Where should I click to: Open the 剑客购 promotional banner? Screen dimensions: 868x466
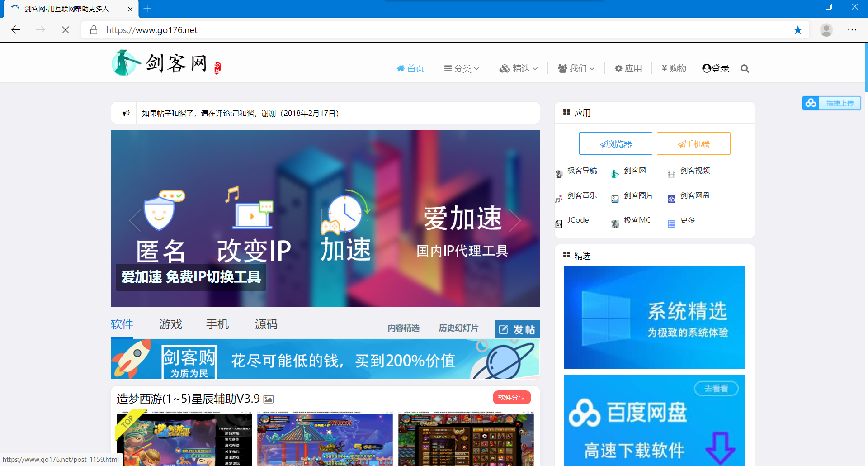point(325,359)
